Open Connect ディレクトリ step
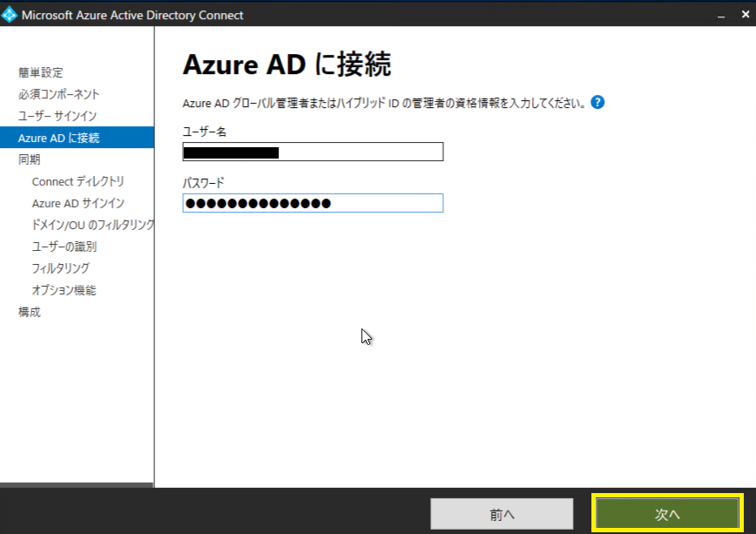This screenshot has width=756, height=534. 78,181
